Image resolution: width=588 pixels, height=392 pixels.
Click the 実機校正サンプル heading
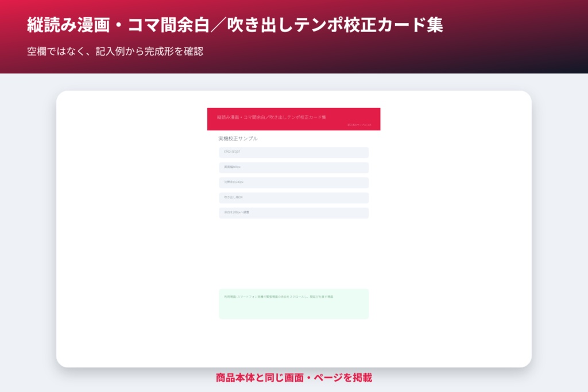coord(238,138)
